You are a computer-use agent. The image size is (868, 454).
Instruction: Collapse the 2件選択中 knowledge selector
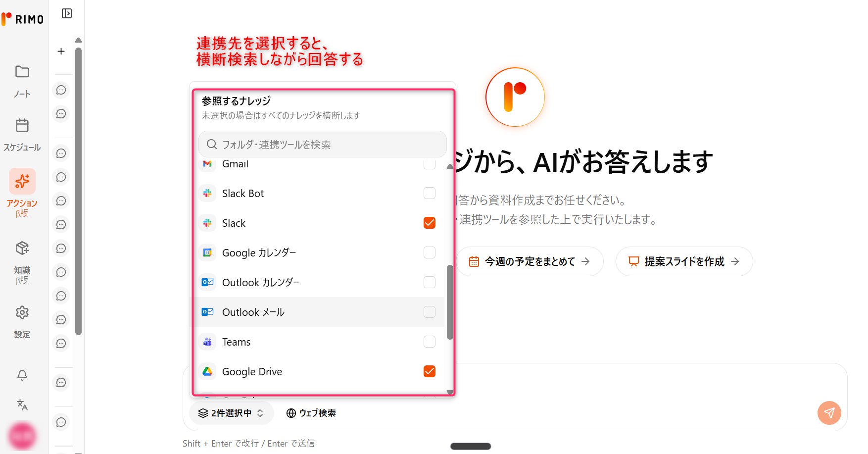click(x=231, y=413)
